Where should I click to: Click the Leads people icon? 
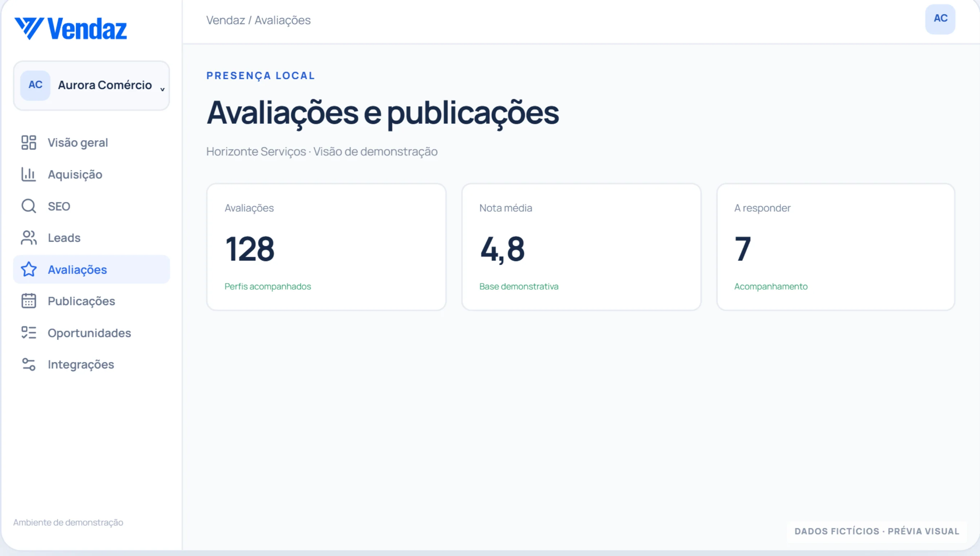point(29,238)
